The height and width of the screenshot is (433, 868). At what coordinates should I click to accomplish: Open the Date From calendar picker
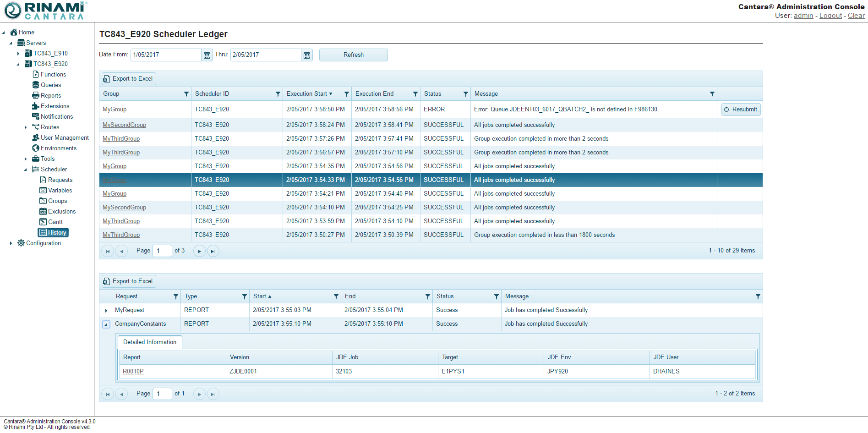pos(207,55)
